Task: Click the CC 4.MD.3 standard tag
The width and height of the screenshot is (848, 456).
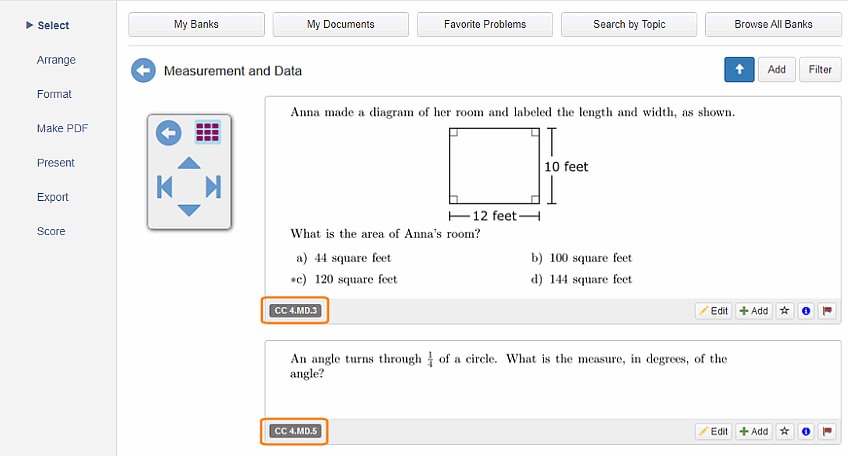Action: pyautogui.click(x=295, y=310)
